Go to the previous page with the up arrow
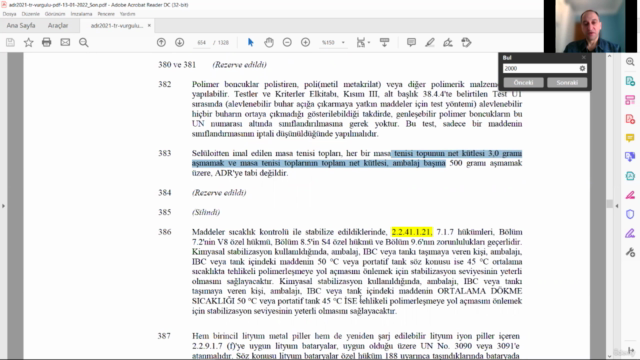Screen dimensions: 640x360 tap(161, 42)
